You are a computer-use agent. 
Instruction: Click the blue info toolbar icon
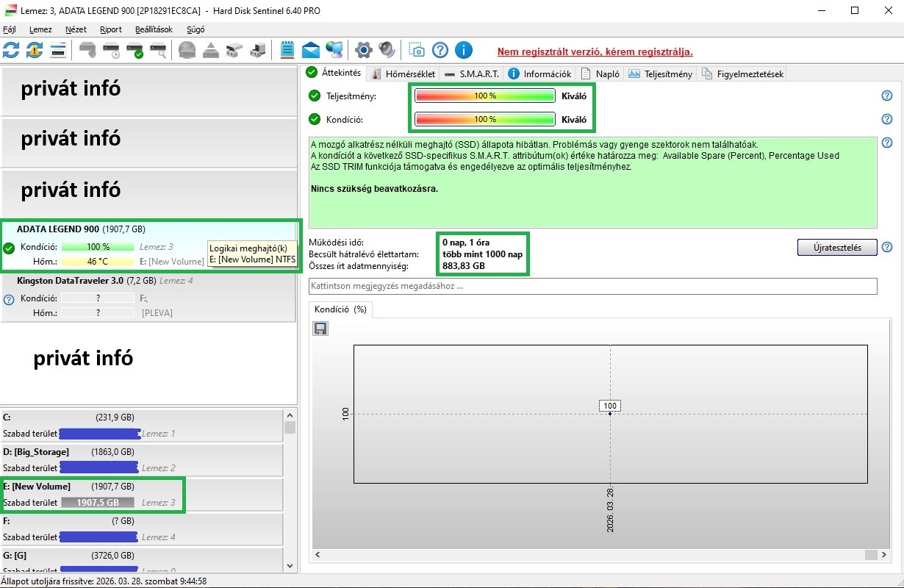tap(464, 50)
